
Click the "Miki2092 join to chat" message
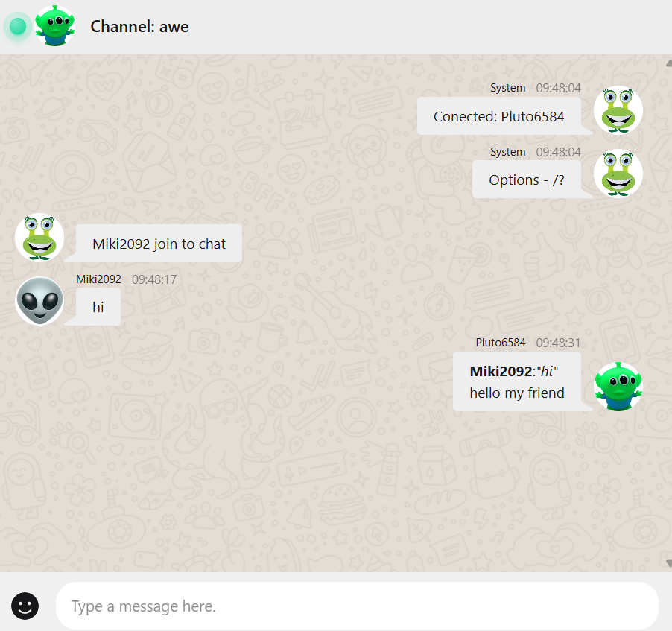[x=159, y=244]
